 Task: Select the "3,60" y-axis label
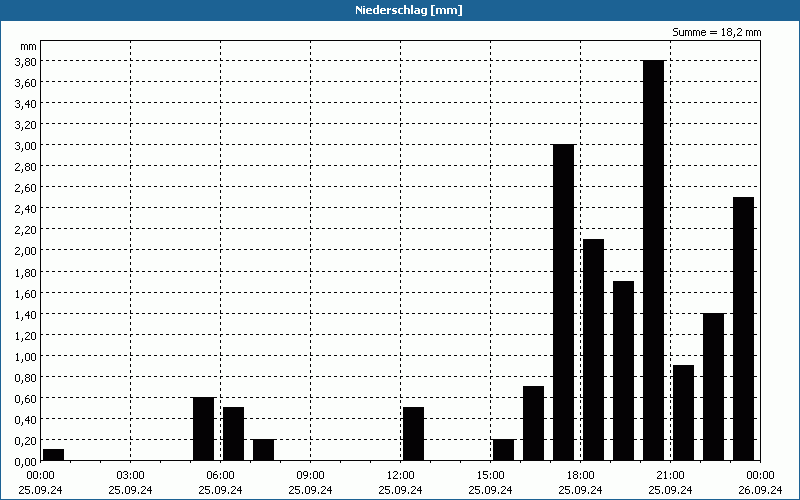point(28,83)
